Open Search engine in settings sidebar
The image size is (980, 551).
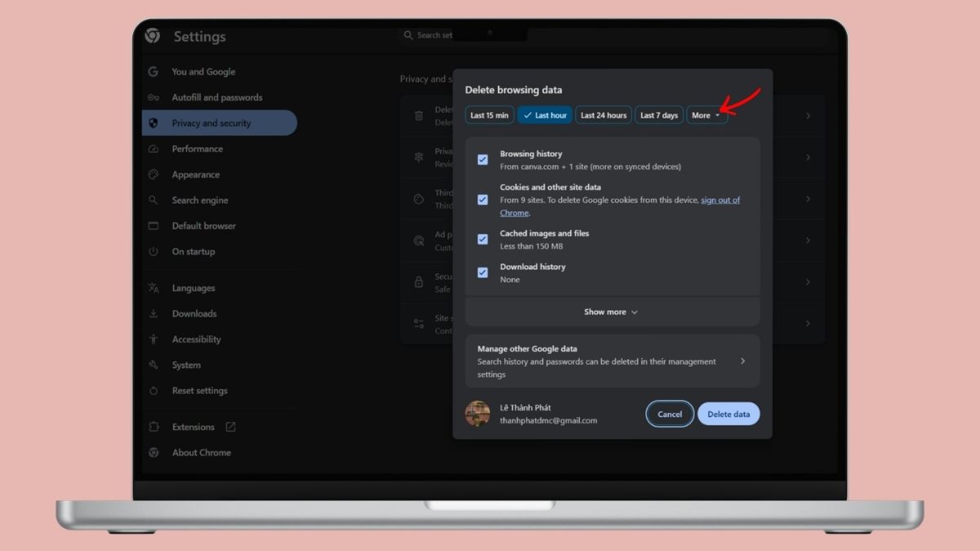click(x=200, y=200)
